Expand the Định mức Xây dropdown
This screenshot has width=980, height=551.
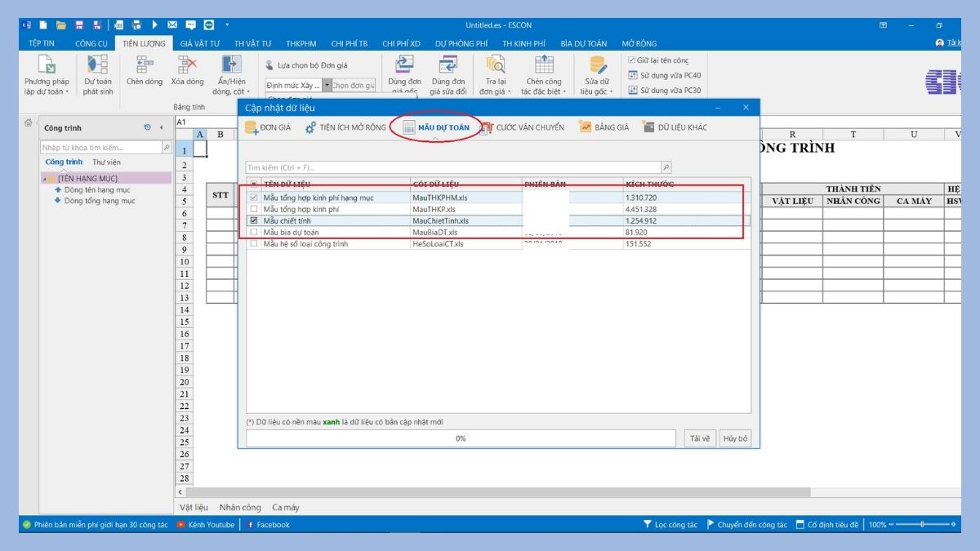327,86
